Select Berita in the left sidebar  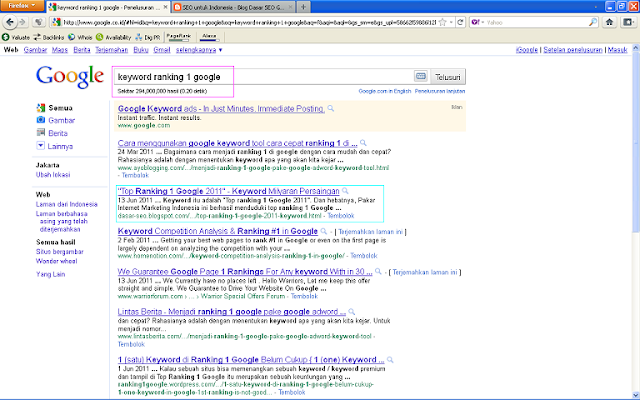pos(52,133)
